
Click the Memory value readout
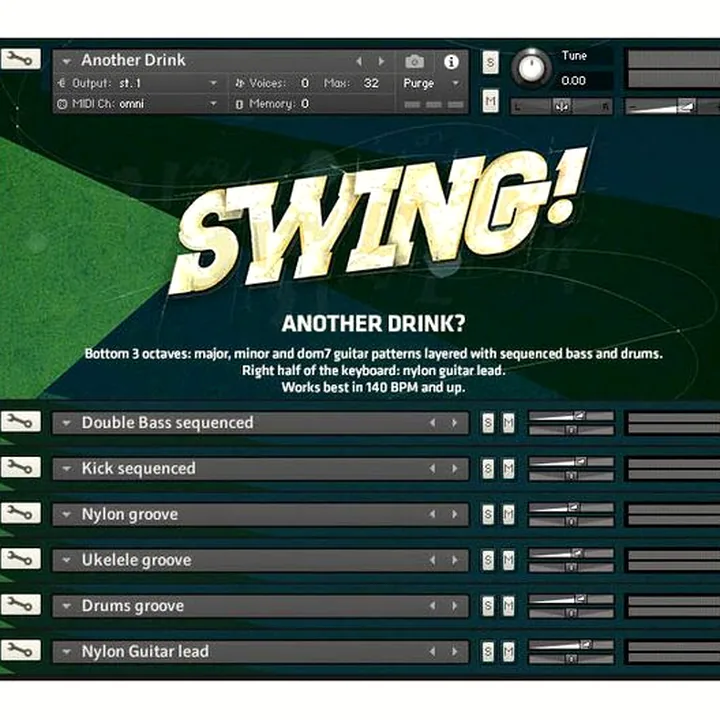point(305,104)
